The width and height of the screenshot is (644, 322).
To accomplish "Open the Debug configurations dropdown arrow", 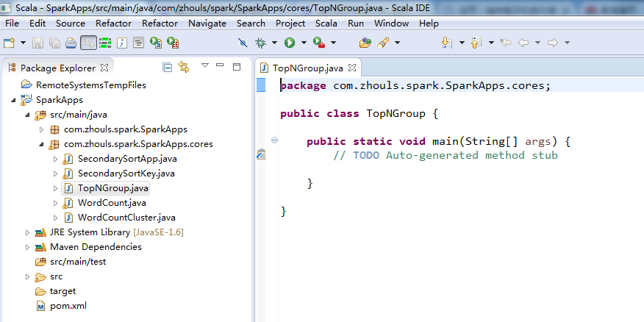I will (x=274, y=43).
